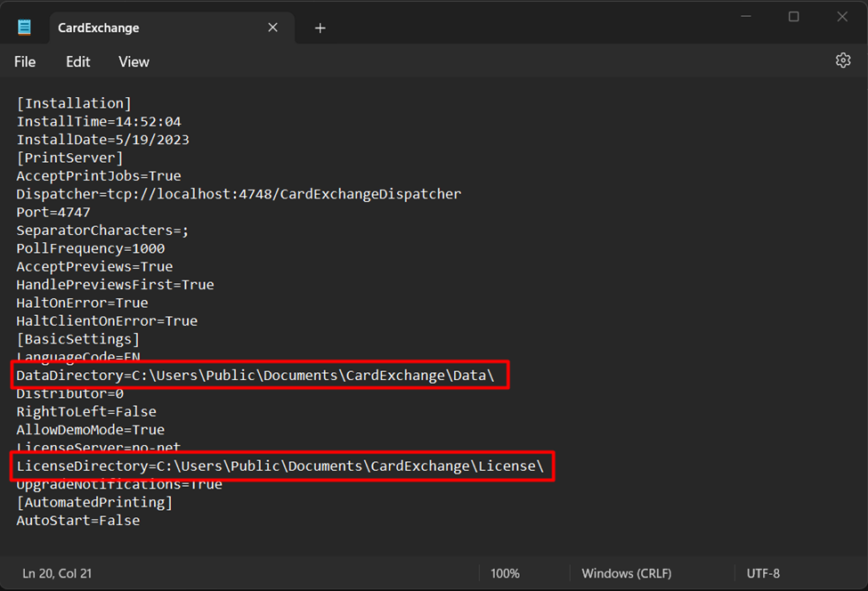Add a new tab with plus button
This screenshot has height=591, width=868.
pyautogui.click(x=320, y=28)
